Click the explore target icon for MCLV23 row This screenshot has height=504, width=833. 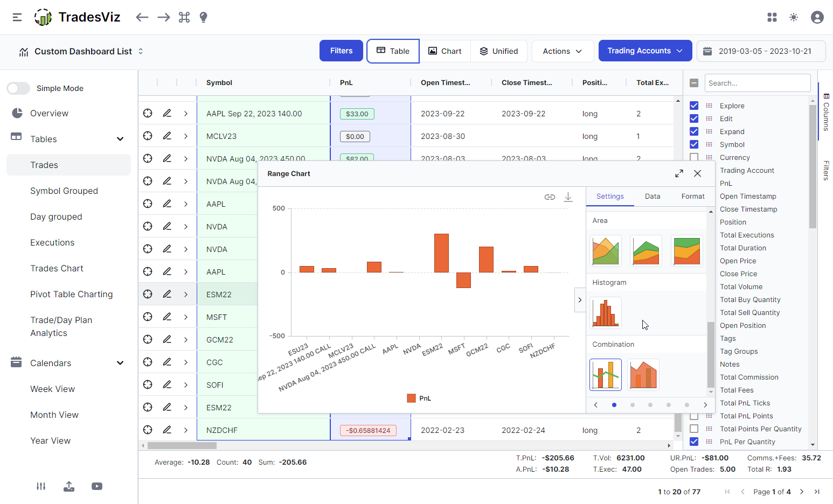pos(148,136)
